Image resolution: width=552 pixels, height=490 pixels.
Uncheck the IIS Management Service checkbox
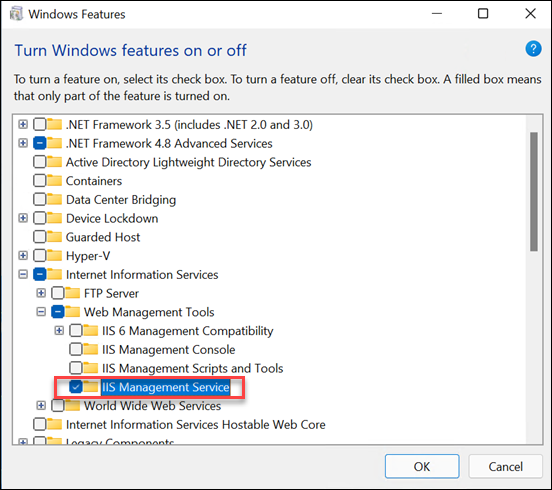(76, 387)
